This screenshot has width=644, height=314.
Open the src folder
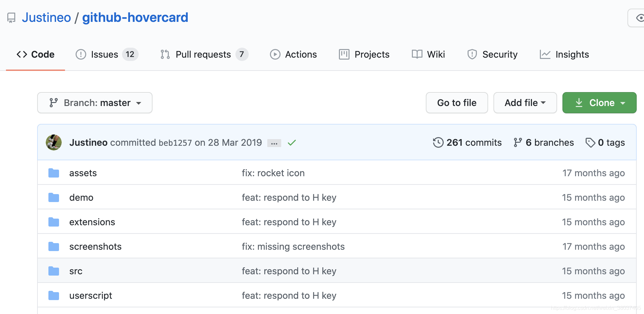coord(76,271)
